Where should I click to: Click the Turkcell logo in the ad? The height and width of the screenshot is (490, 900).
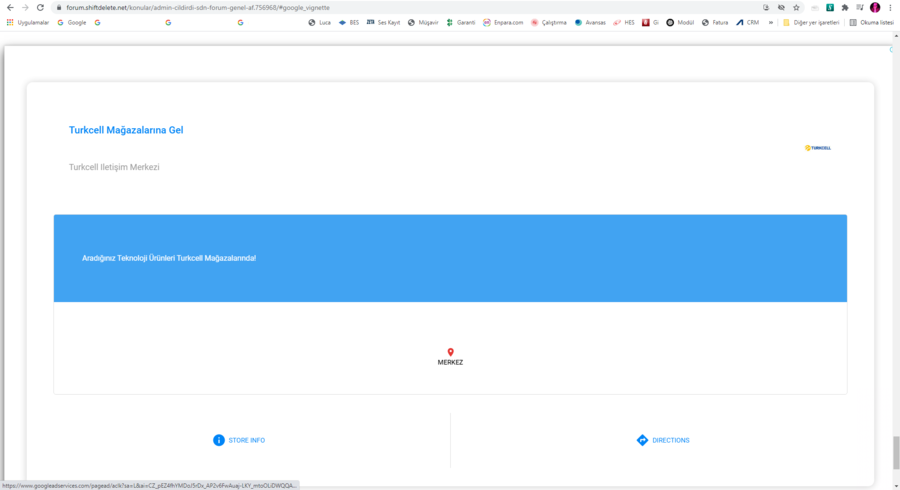click(818, 148)
